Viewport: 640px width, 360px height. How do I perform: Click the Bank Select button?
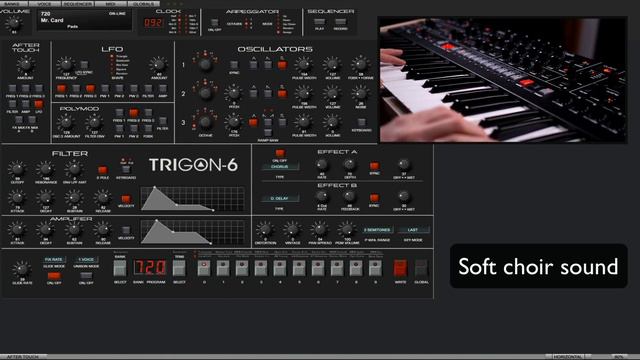[120, 268]
